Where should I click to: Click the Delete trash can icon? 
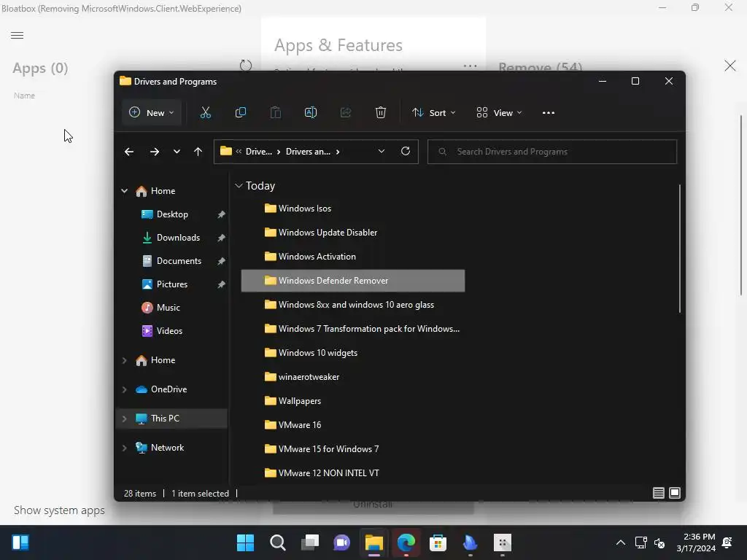tap(381, 113)
